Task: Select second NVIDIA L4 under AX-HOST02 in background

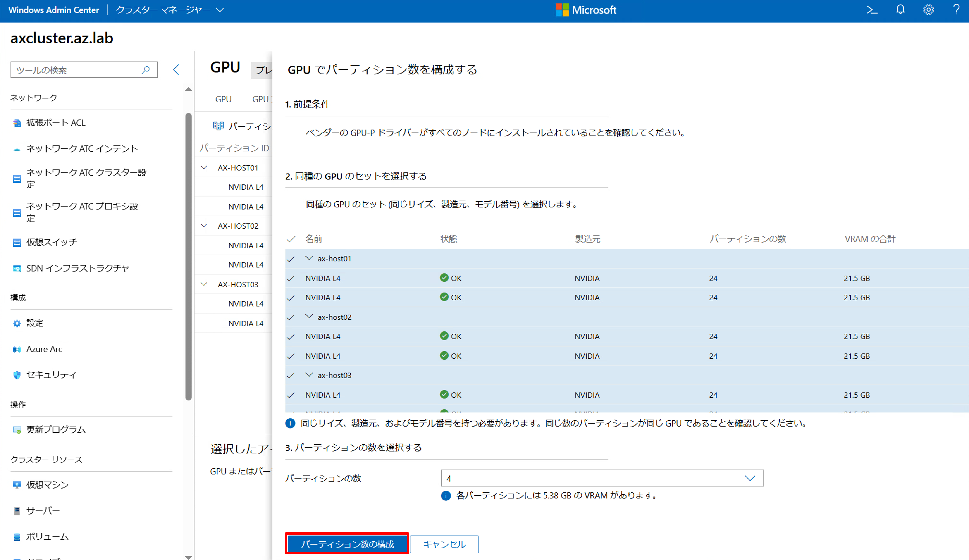Action: (x=246, y=265)
